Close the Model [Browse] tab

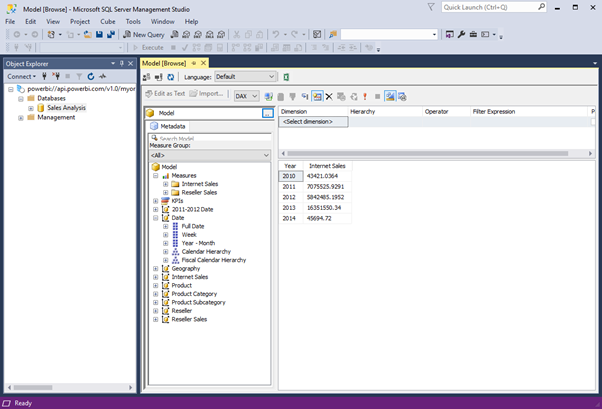click(203, 63)
